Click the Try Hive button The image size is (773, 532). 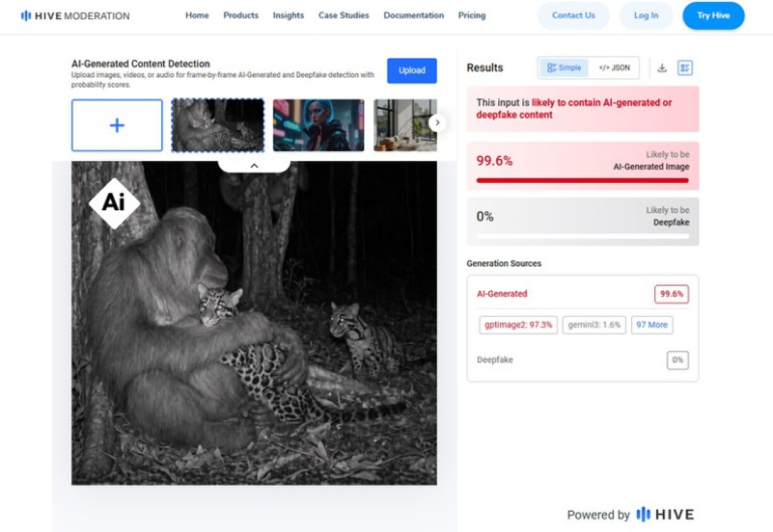pyautogui.click(x=714, y=16)
